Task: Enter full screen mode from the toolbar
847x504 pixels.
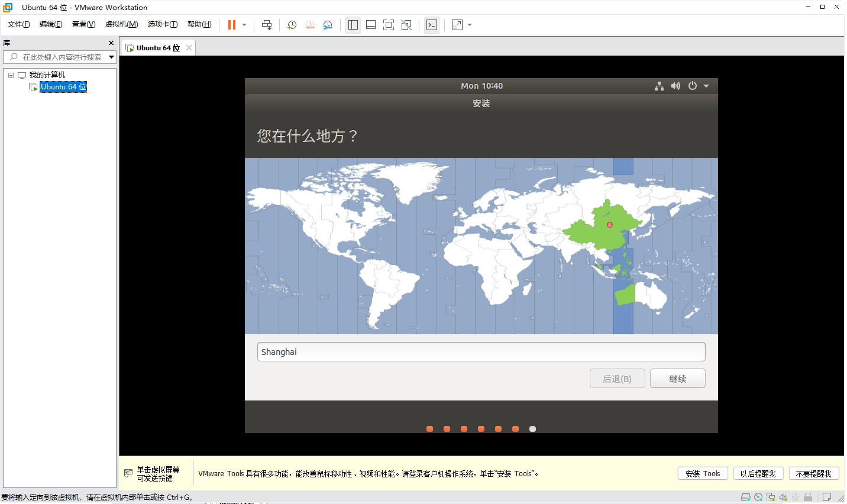Action: (389, 25)
